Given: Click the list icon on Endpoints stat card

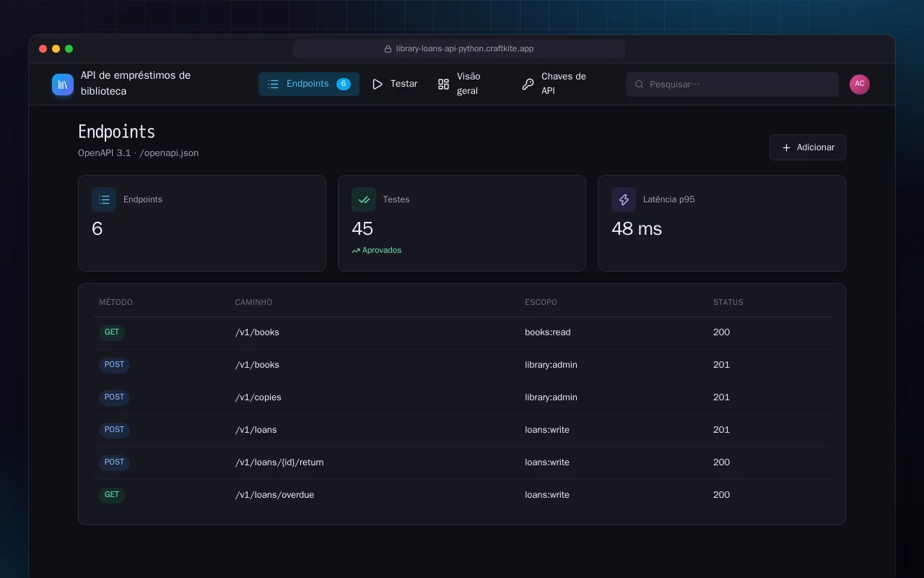Looking at the screenshot, I should (x=104, y=199).
